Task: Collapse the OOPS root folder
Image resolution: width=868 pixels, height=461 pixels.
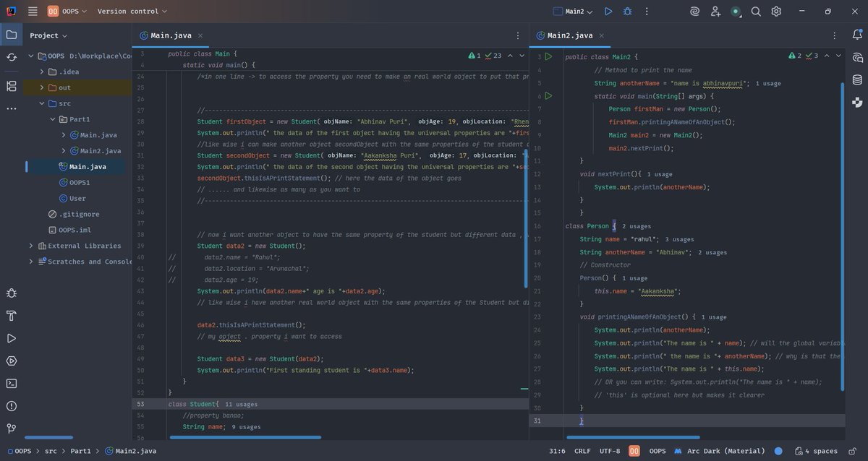Action: click(31, 56)
